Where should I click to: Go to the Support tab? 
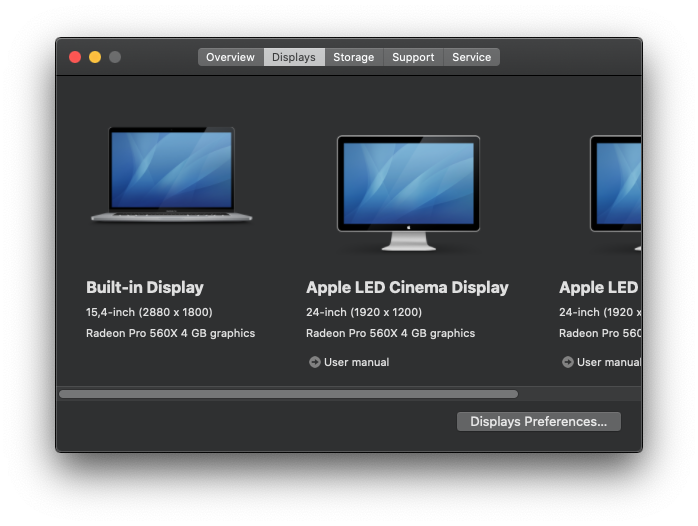pyautogui.click(x=413, y=57)
